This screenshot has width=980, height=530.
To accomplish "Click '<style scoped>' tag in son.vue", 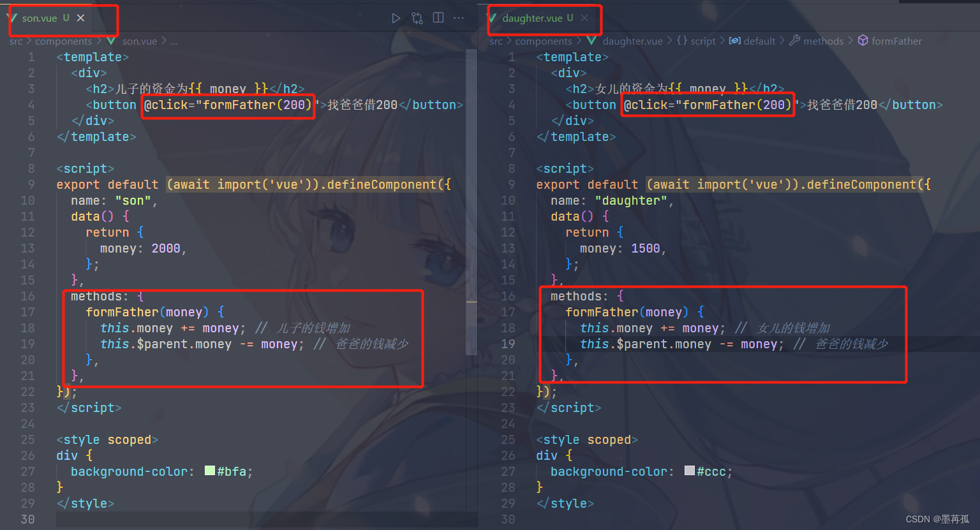I will pos(107,439).
